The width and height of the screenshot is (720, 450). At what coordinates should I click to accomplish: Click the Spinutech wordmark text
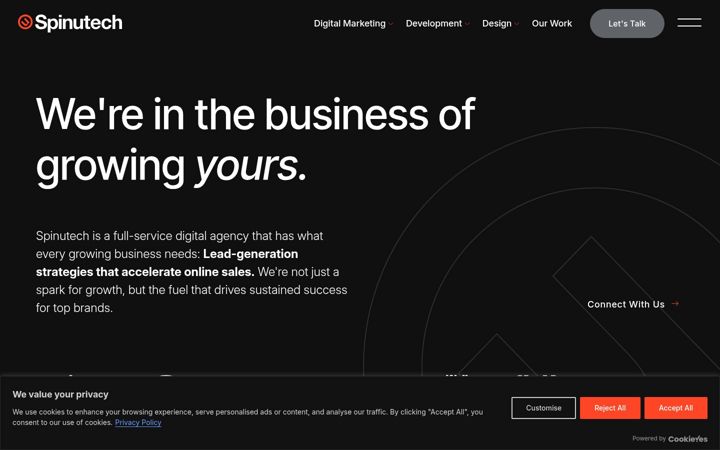pyautogui.click(x=79, y=22)
